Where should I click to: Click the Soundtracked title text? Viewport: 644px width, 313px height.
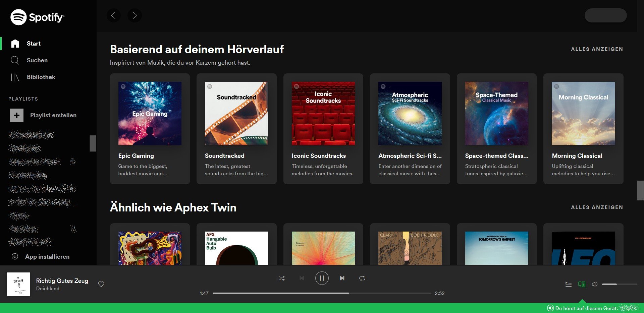click(x=225, y=156)
